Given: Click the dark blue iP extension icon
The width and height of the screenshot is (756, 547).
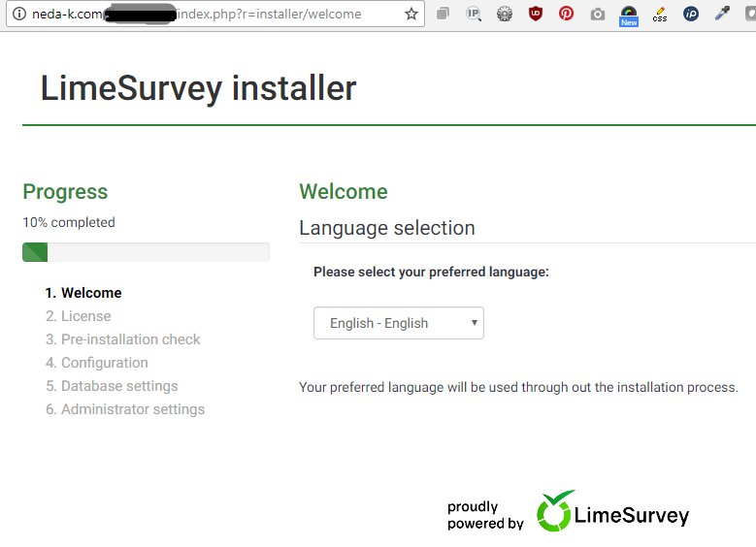Looking at the screenshot, I should 691,15.
